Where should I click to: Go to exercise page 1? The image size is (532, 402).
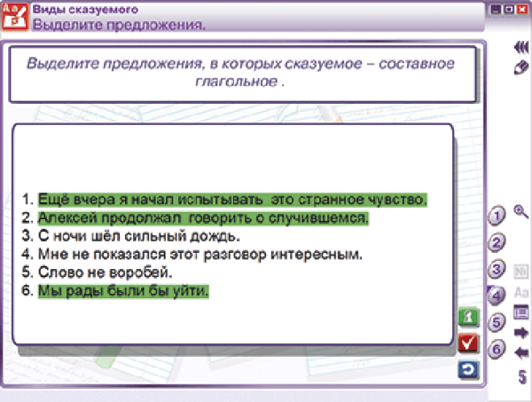[497, 216]
